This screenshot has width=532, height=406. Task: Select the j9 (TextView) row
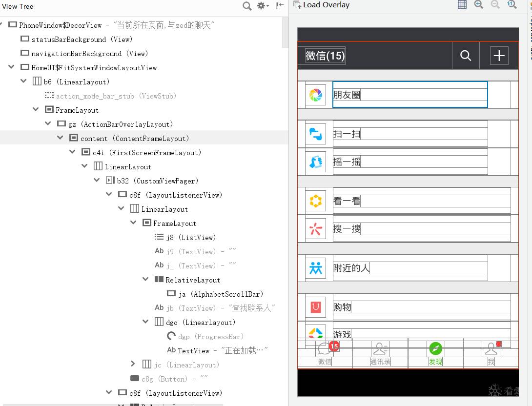tap(144, 252)
